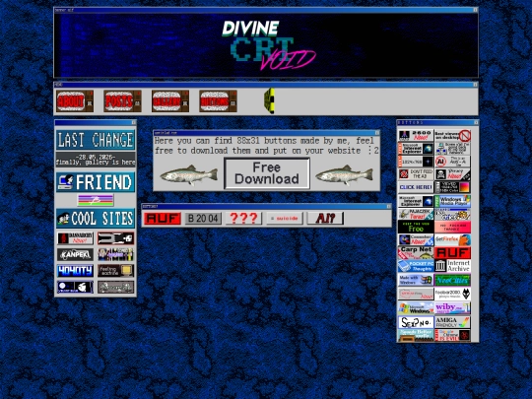532x399 pixels.
Task: Click the Best viewed on desktop badge
Action: point(452,135)
